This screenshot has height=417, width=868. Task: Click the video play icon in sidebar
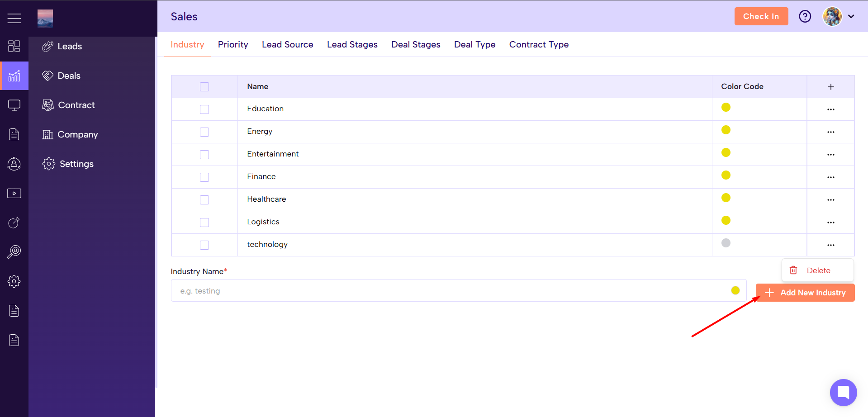coord(14,194)
